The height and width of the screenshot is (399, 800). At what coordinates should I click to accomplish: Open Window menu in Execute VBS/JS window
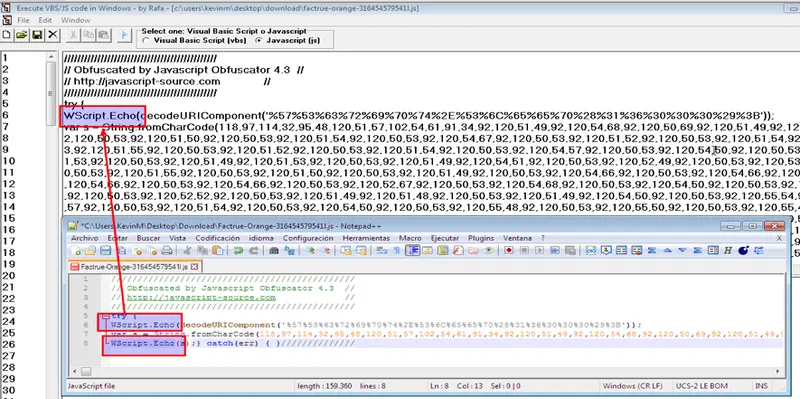pyautogui.click(x=76, y=20)
